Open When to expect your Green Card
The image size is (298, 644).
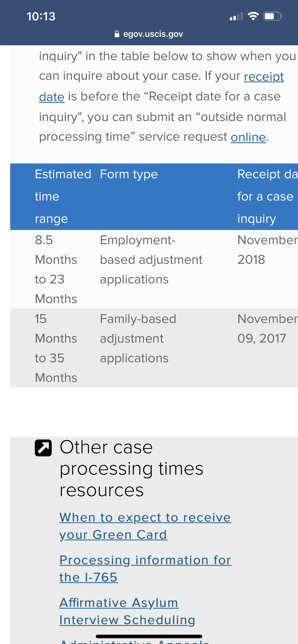145,526
